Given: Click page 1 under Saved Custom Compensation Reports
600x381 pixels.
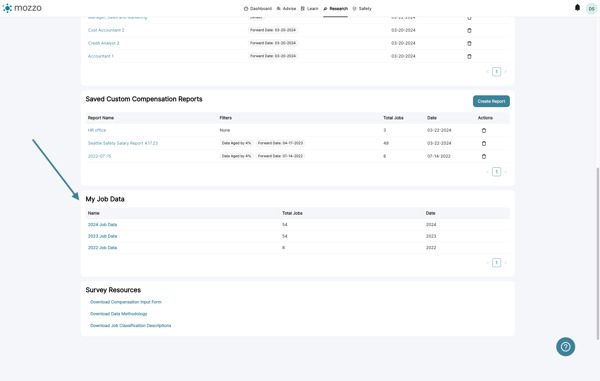Looking at the screenshot, I should [496, 172].
